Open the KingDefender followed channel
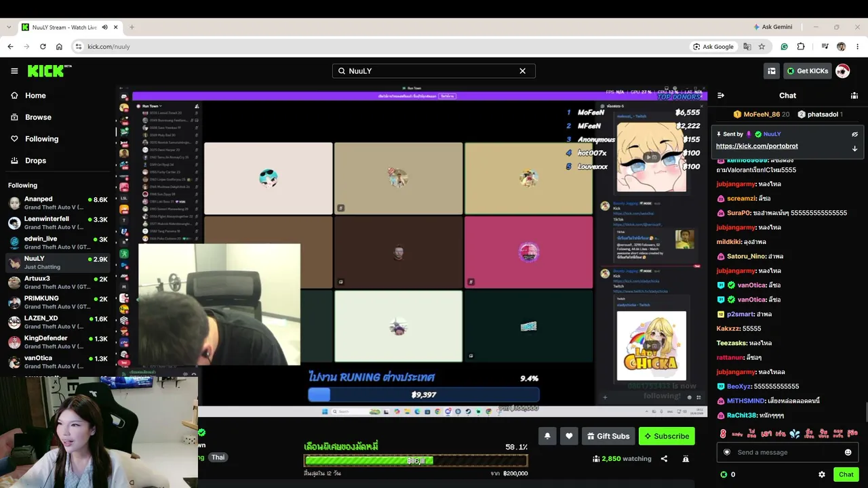 click(58, 342)
